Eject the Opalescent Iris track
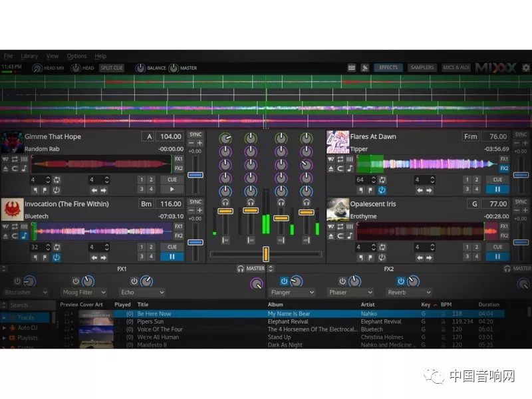Screen dimensions: 532x399 pos(331,236)
